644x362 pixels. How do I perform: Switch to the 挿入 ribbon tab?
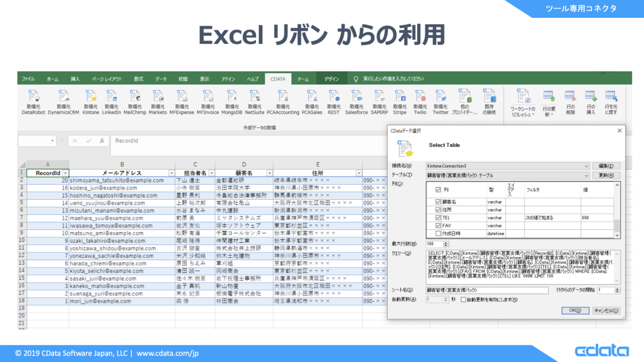[75, 78]
